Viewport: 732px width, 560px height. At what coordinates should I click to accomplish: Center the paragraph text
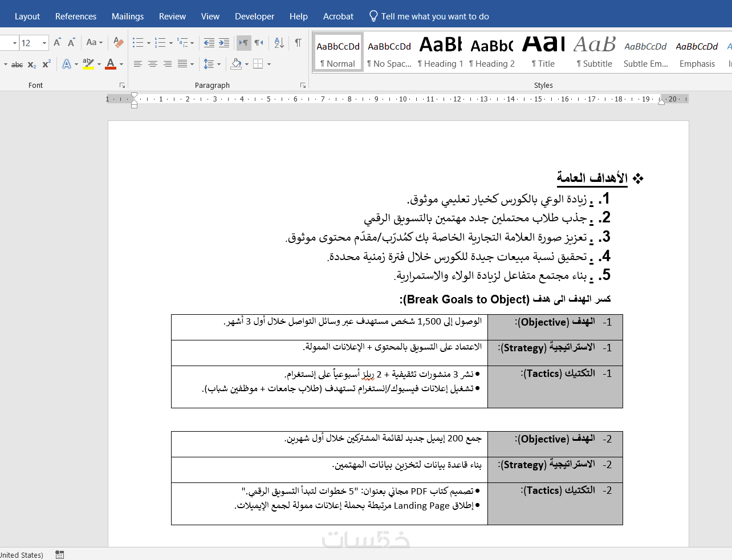pyautogui.click(x=153, y=64)
